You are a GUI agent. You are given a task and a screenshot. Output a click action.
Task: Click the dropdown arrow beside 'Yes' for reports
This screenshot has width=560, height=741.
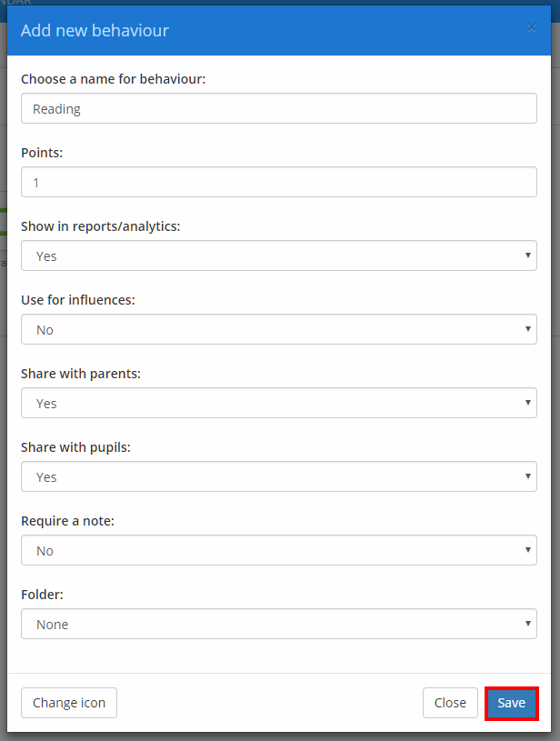pyautogui.click(x=527, y=255)
